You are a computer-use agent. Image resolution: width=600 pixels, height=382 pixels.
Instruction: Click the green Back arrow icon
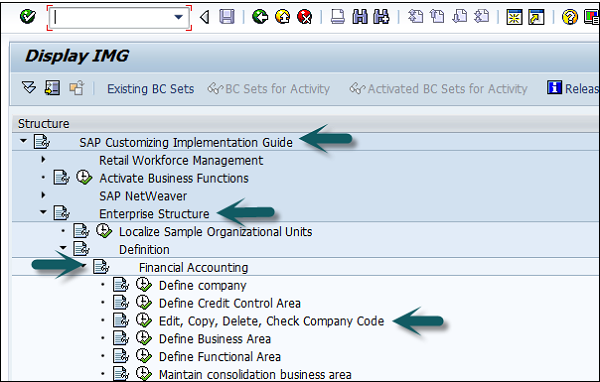pos(260,17)
